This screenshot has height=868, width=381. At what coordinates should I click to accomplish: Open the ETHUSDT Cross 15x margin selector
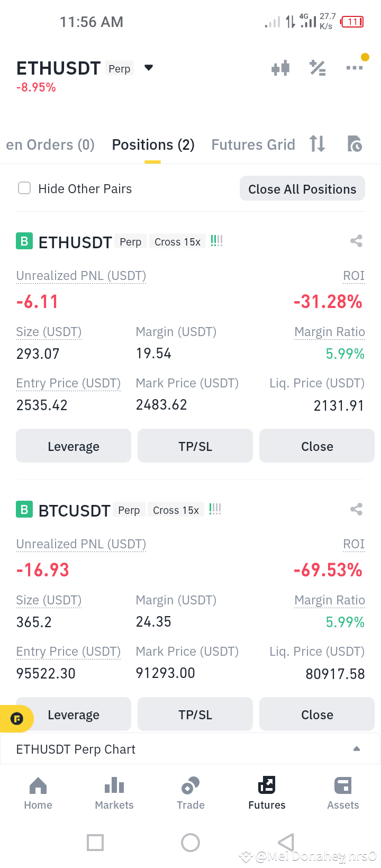177,242
